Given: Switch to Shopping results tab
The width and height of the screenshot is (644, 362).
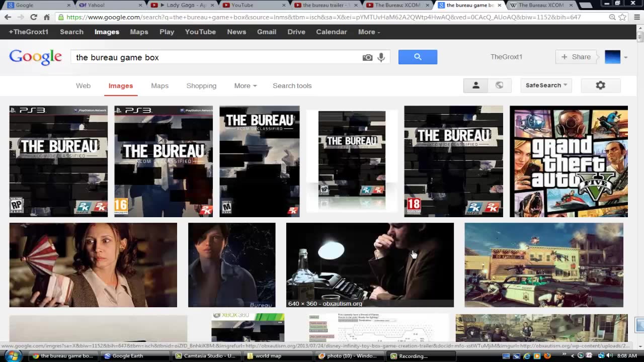Looking at the screenshot, I should coord(201,85).
